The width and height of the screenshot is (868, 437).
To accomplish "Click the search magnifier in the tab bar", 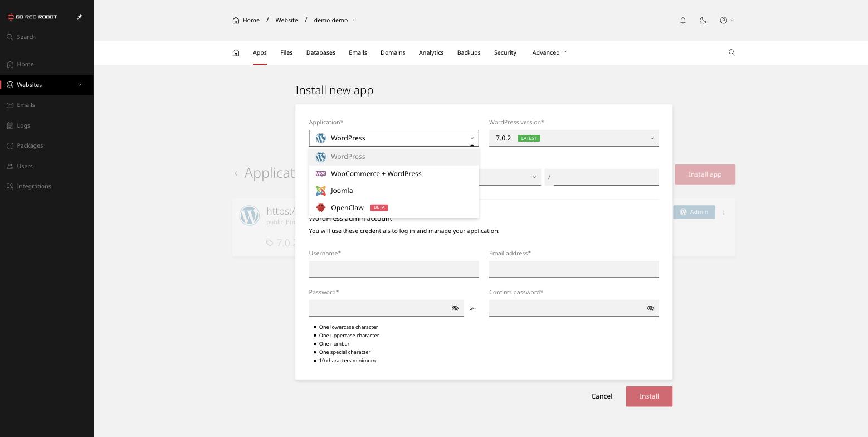I will tap(732, 52).
